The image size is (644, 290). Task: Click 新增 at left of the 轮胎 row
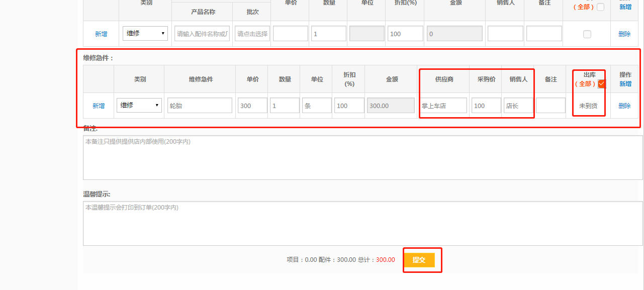tap(99, 106)
